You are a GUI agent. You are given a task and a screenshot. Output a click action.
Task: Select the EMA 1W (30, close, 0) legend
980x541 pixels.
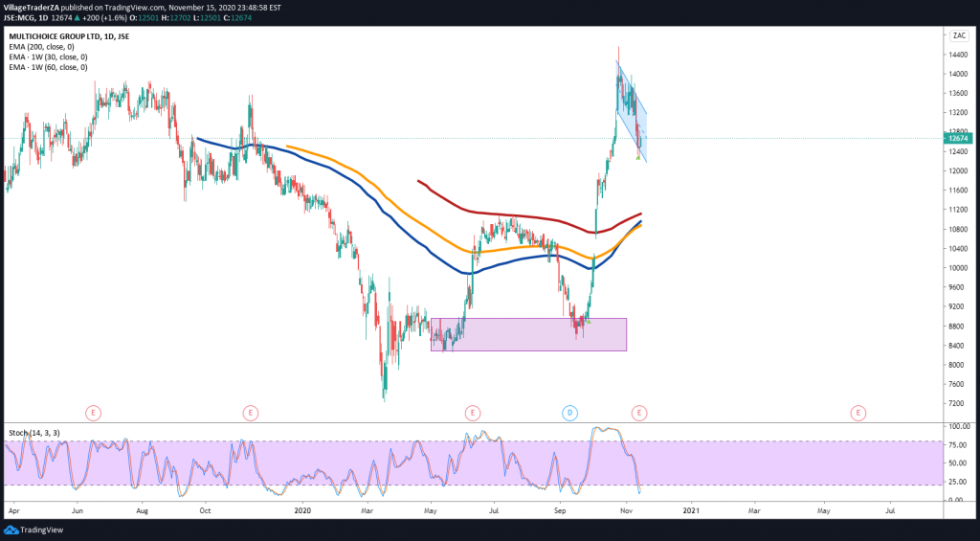point(46,58)
